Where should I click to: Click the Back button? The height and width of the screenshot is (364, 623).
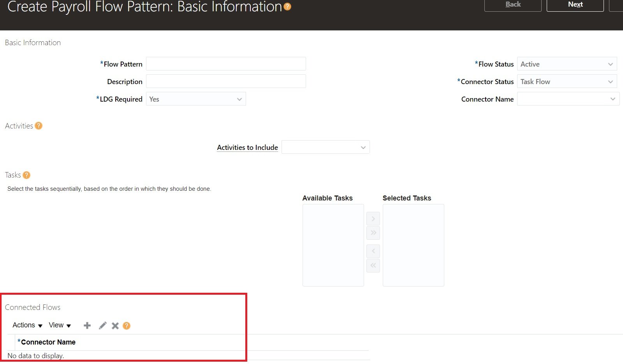513,5
